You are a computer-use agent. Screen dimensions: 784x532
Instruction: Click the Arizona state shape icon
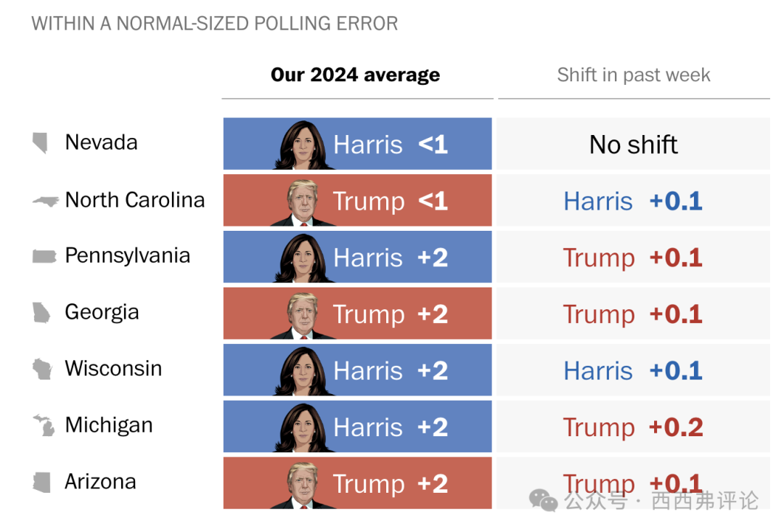tap(42, 482)
